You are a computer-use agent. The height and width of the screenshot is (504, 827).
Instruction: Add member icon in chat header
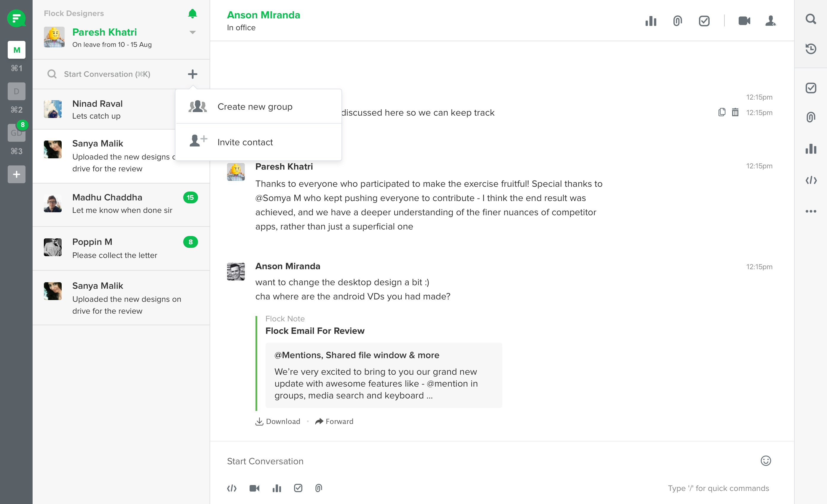pos(770,21)
